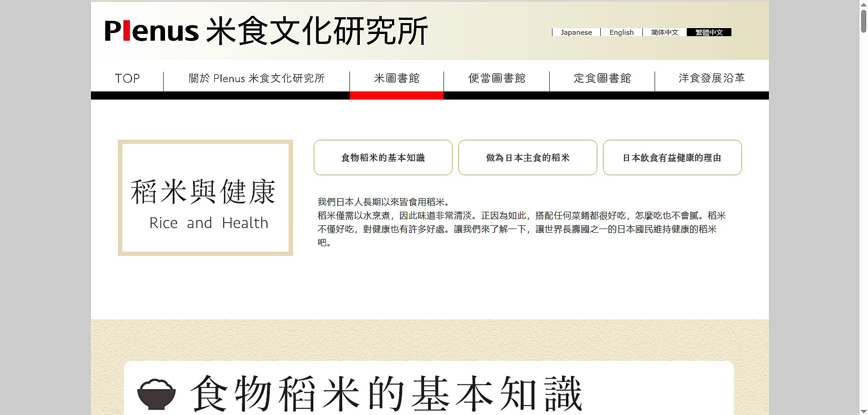Click the 稻米與健康 Rice and Health banner
This screenshot has width=868, height=415.
(205, 198)
